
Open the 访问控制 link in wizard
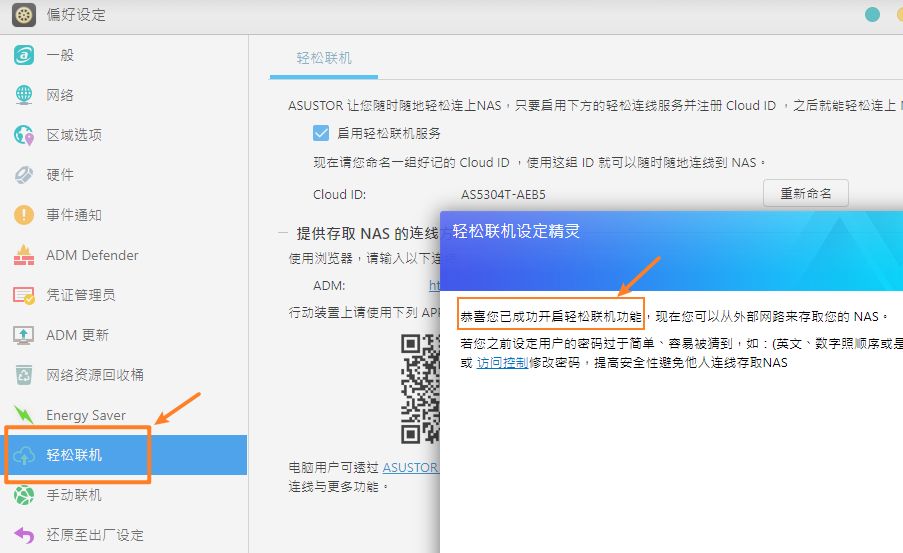coord(502,362)
